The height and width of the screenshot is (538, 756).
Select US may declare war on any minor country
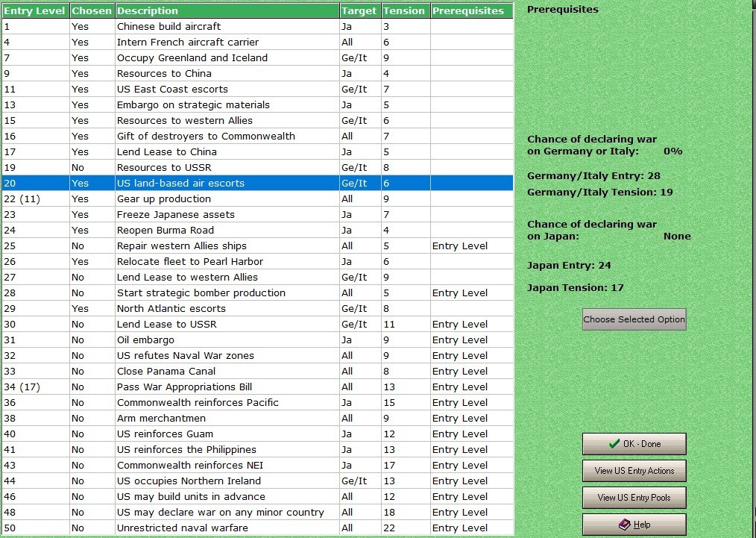257,513
